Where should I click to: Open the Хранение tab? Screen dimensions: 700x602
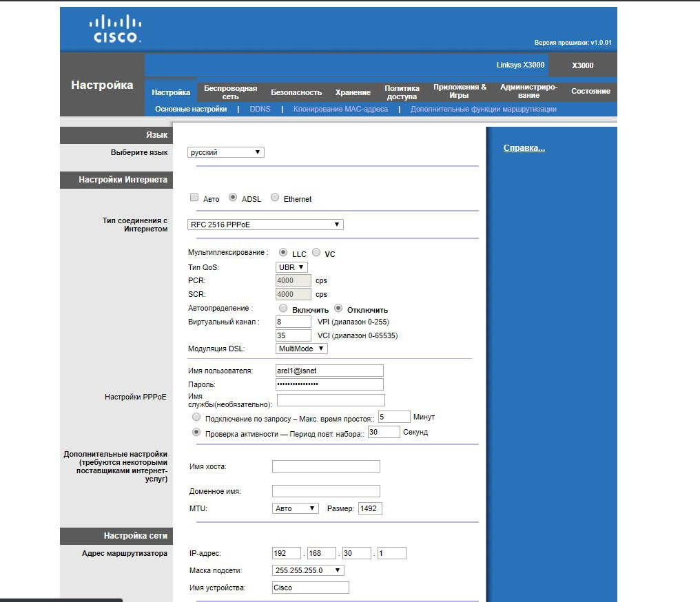353,92
